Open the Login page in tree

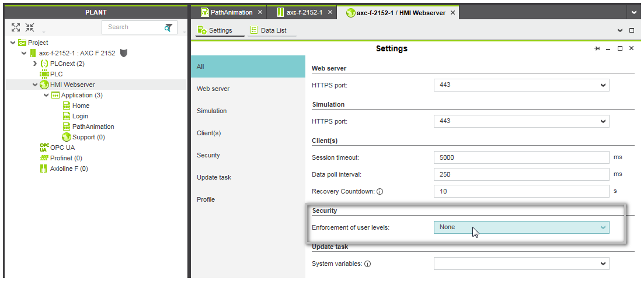(x=80, y=116)
